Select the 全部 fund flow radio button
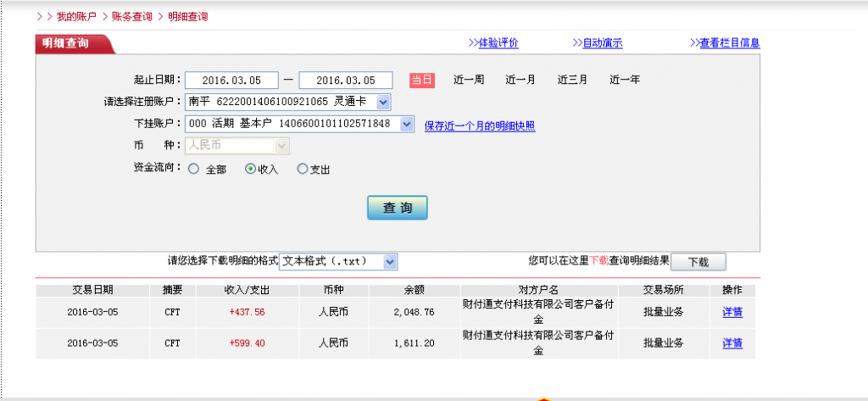 pos(194,169)
